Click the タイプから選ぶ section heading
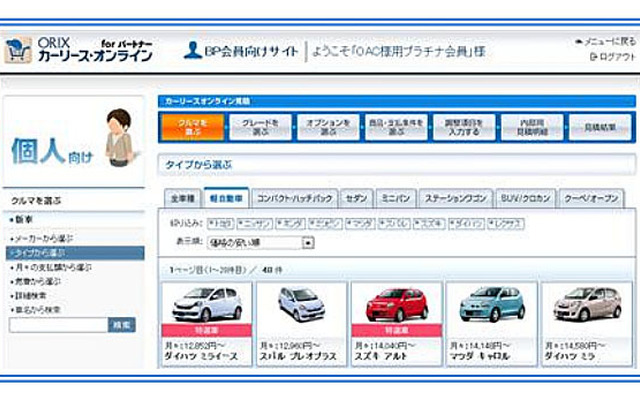The width and height of the screenshot is (640, 400). 198,165
